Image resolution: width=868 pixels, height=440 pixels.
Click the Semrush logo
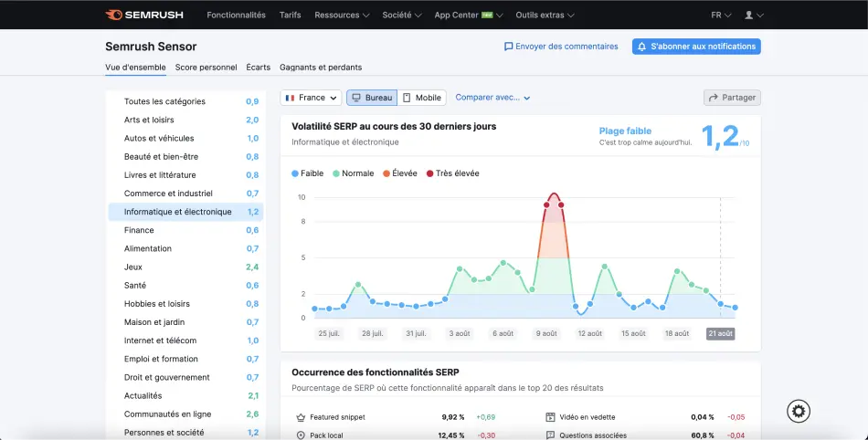(x=144, y=15)
